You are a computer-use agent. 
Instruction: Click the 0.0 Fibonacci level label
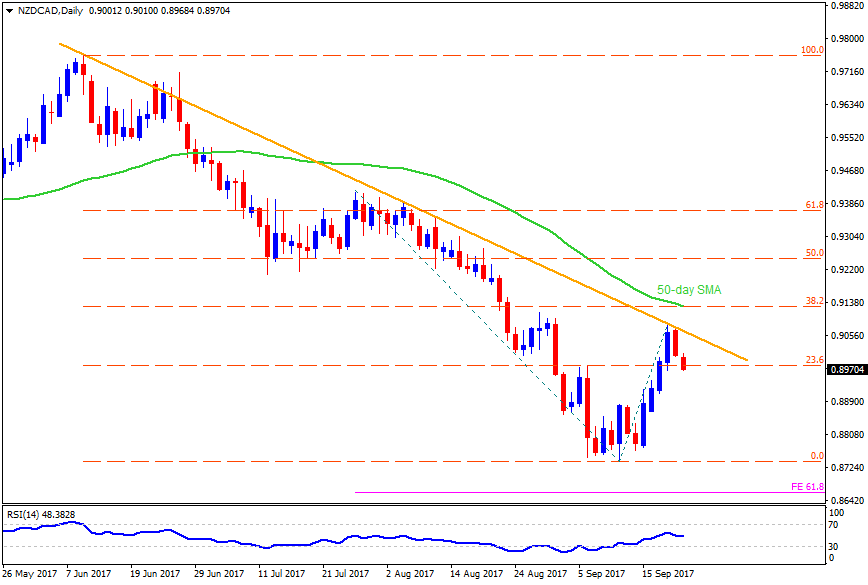[817, 456]
